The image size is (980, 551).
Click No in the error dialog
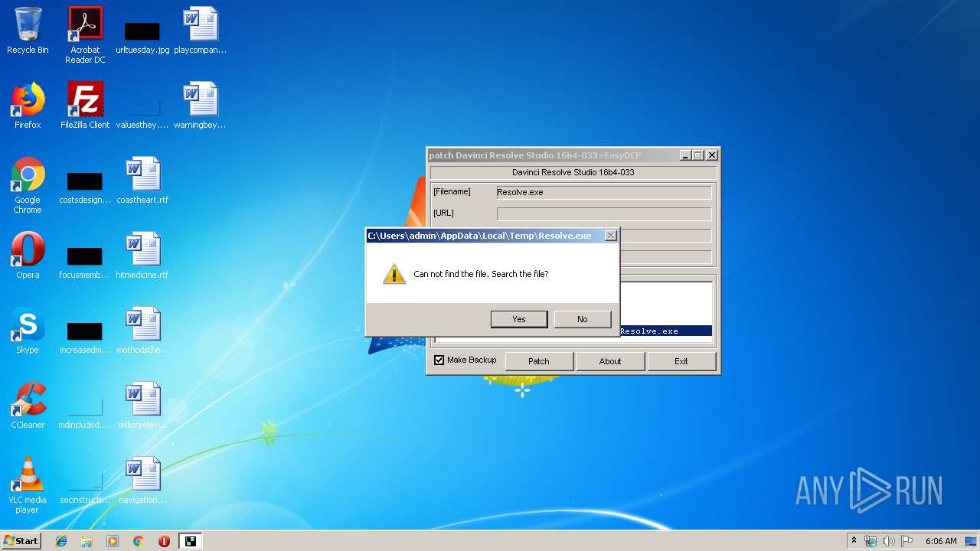[x=583, y=319]
